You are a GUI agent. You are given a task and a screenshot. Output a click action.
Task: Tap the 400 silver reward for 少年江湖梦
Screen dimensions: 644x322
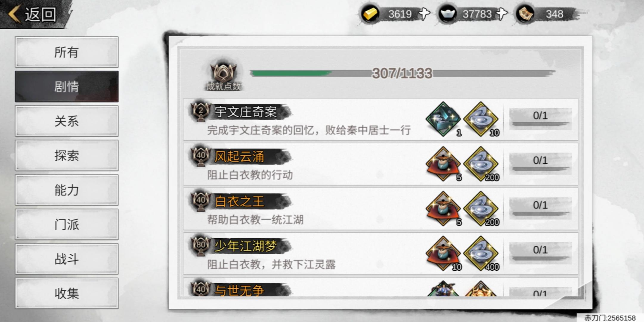pyautogui.click(x=481, y=253)
